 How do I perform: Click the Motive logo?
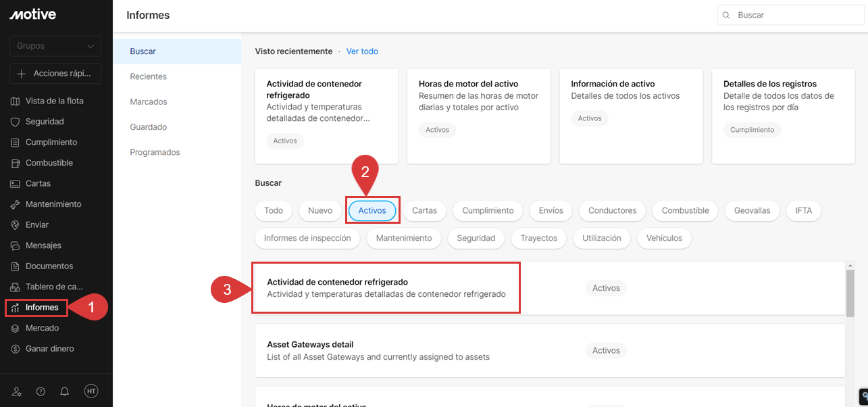32,14
